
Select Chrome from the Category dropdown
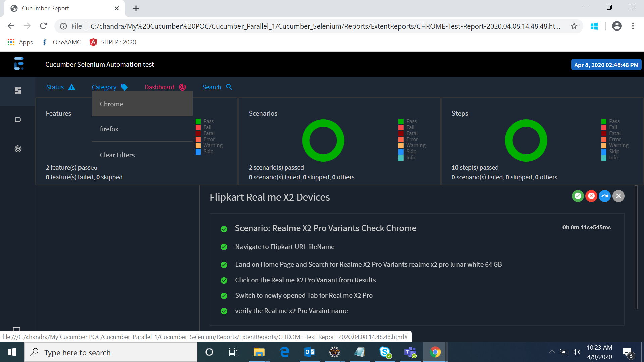[x=111, y=104]
